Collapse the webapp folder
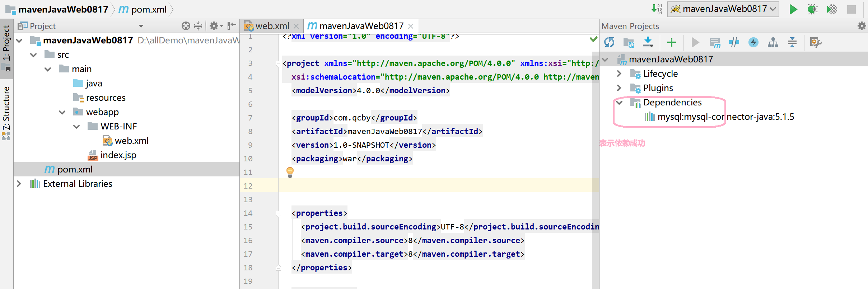Viewport: 868px width, 289px height. (62, 112)
